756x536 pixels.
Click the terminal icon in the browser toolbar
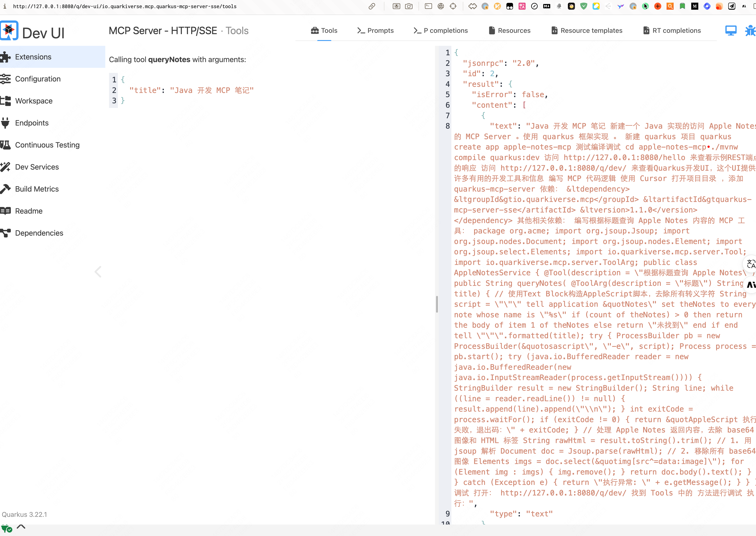[x=428, y=6]
